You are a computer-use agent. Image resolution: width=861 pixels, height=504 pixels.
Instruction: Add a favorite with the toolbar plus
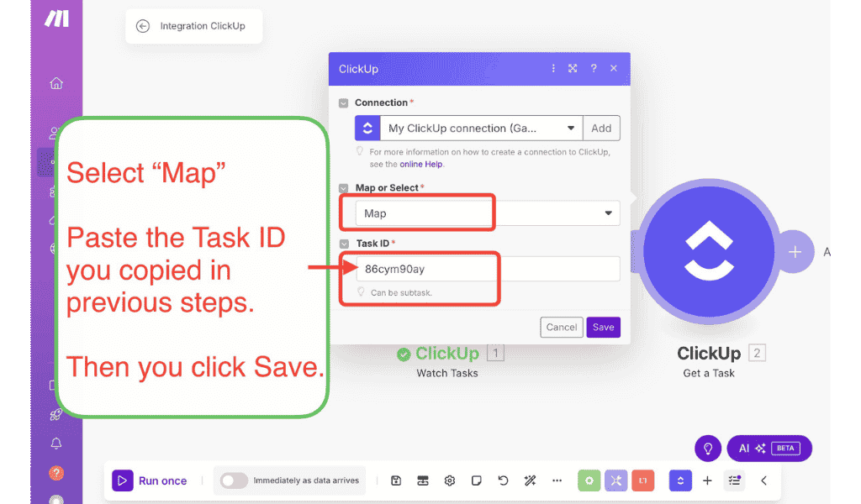click(x=707, y=481)
